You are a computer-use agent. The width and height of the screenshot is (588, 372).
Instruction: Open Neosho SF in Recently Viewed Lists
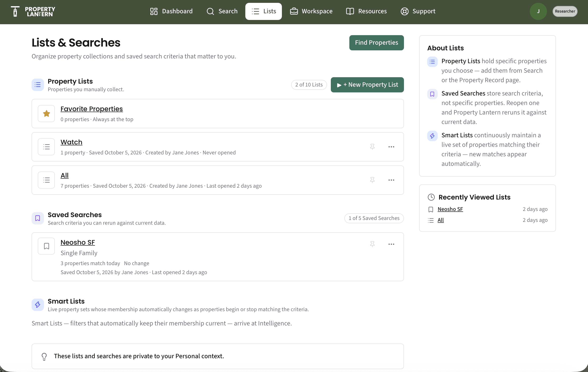pos(450,209)
